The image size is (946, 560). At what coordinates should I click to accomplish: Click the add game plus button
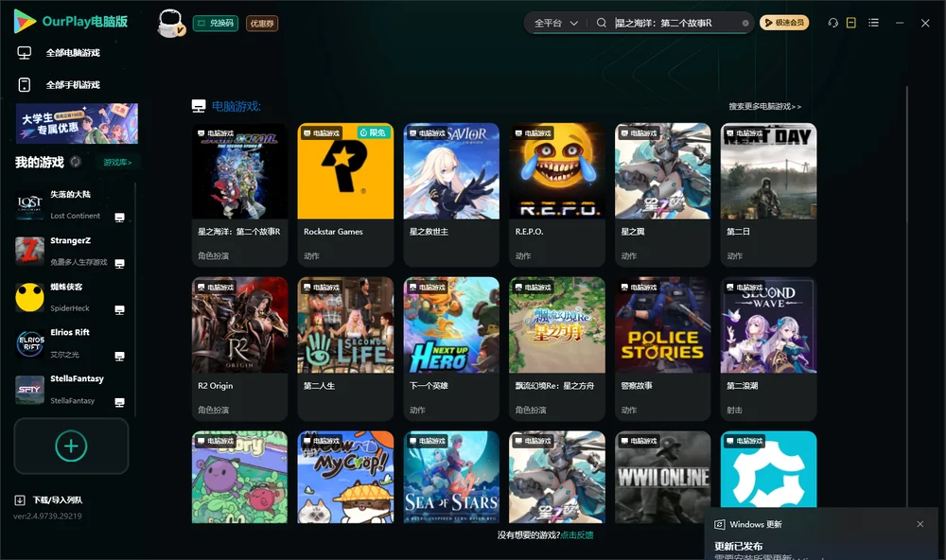[71, 446]
